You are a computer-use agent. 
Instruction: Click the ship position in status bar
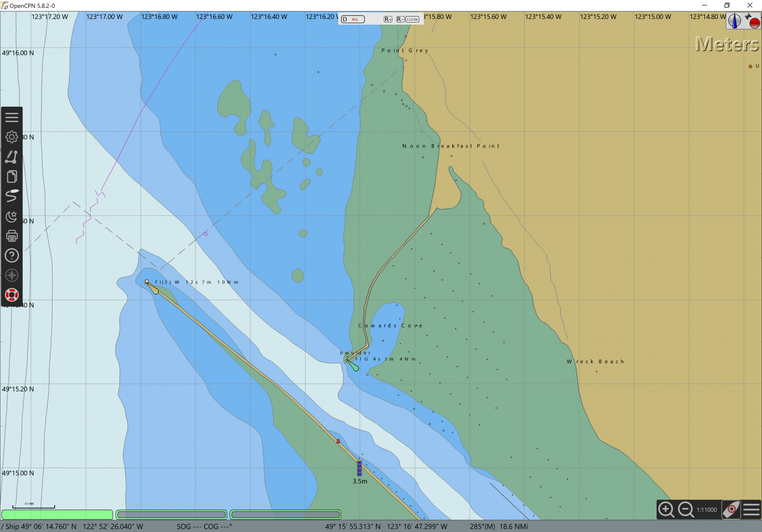pyautogui.click(x=72, y=526)
